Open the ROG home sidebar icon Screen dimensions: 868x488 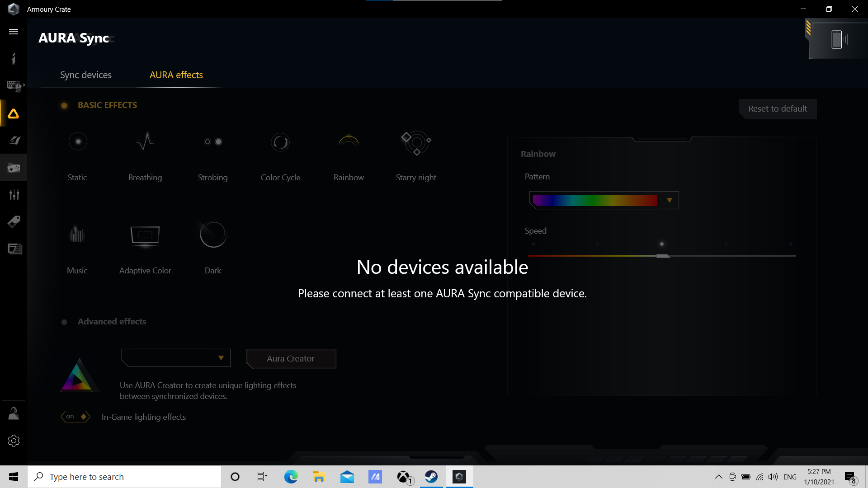pos(14,59)
